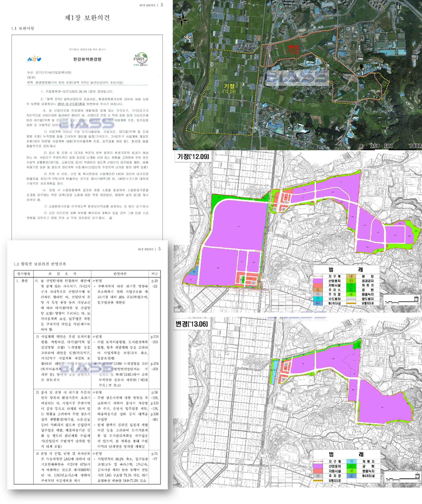
Task: Click the north arrow beside the 기정 map scale
Action: tap(416, 298)
